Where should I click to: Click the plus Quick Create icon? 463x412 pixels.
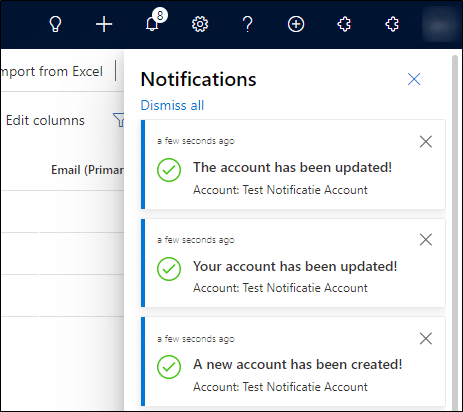104,24
